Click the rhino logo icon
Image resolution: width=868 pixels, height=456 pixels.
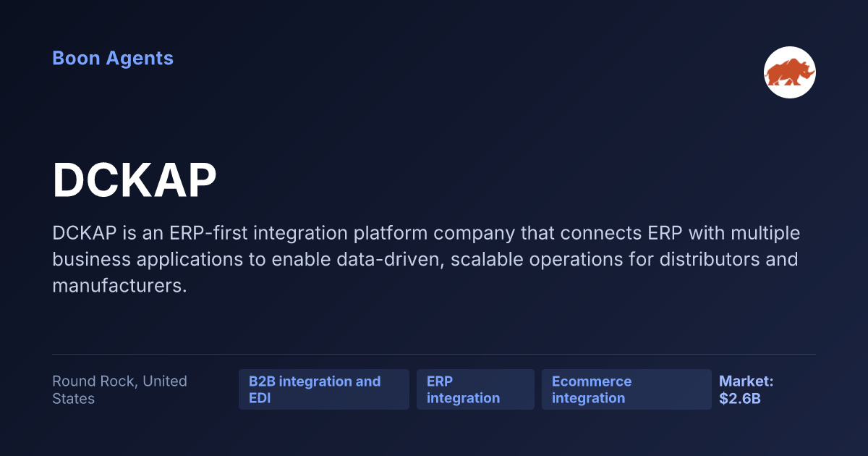[790, 72]
